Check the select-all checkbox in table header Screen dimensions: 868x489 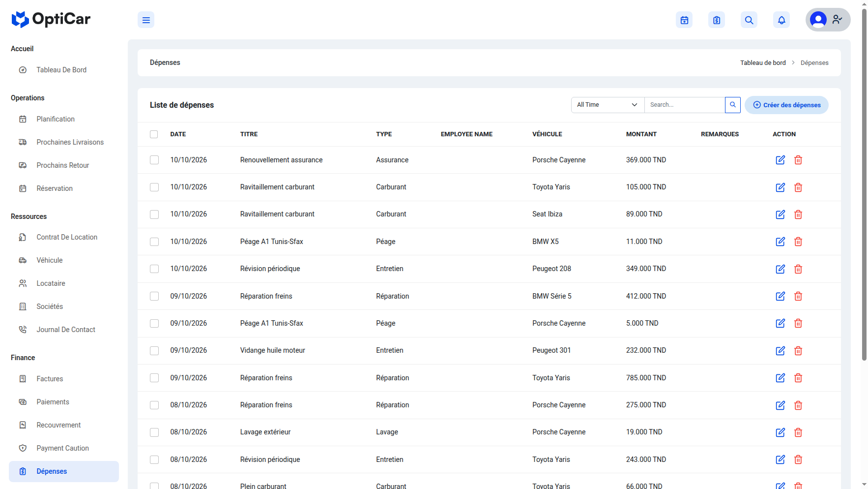[x=154, y=134]
